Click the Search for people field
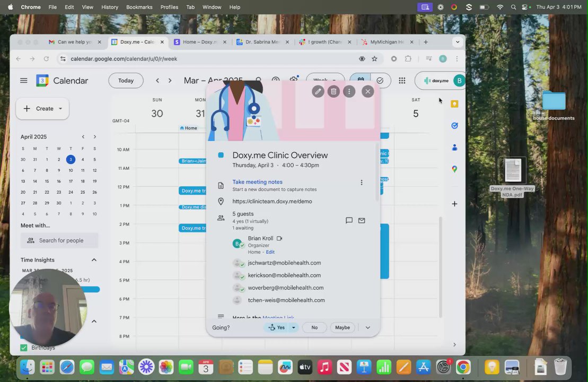 [x=59, y=240]
